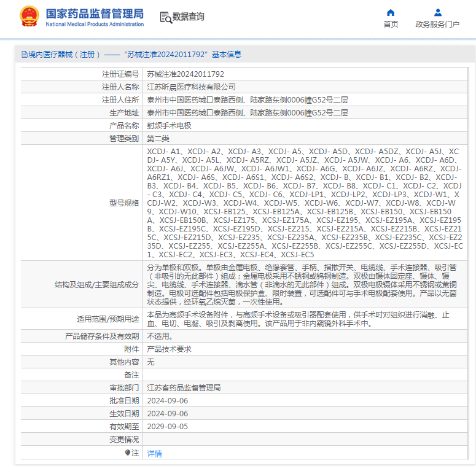Click the bulb icon beside 注
The width and height of the screenshot is (476, 466).
coord(128,452)
